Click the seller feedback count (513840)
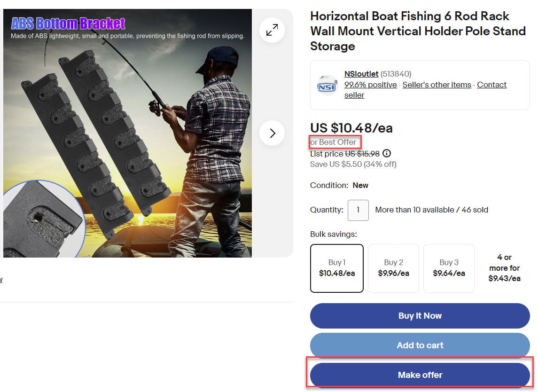 396,74
